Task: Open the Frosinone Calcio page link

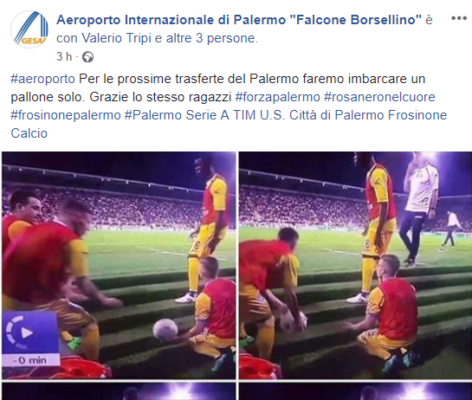Action: coord(229,124)
